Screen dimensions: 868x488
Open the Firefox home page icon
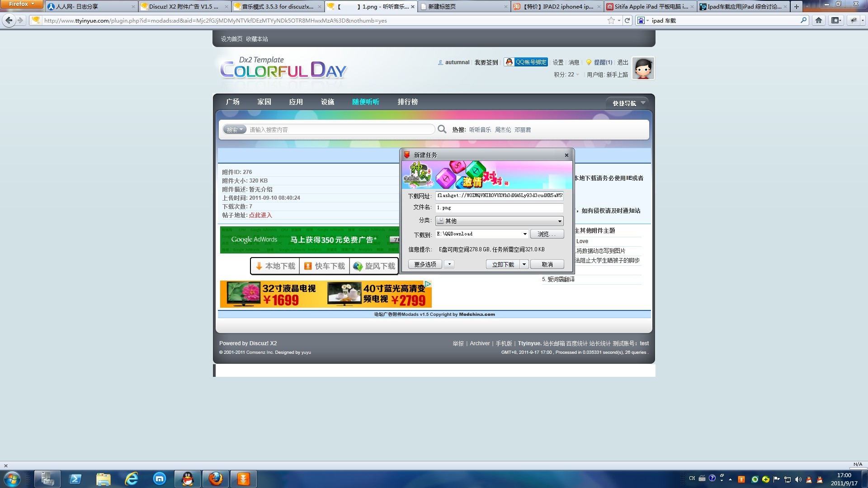818,20
